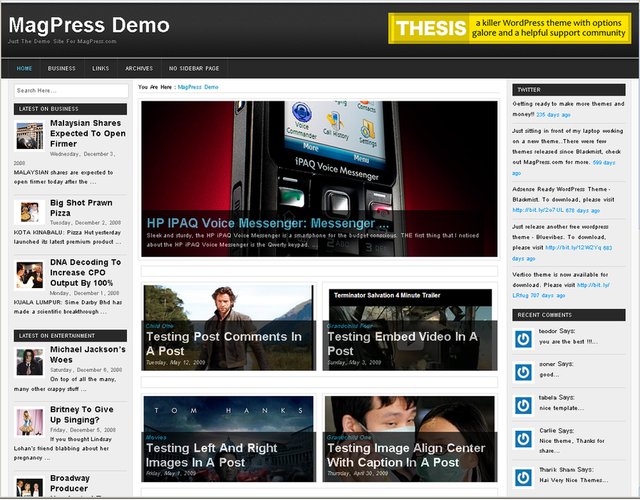Open Malaysian Shares Expected To Open Firmer
Viewport: 640px width, 500px height.
coord(88,133)
